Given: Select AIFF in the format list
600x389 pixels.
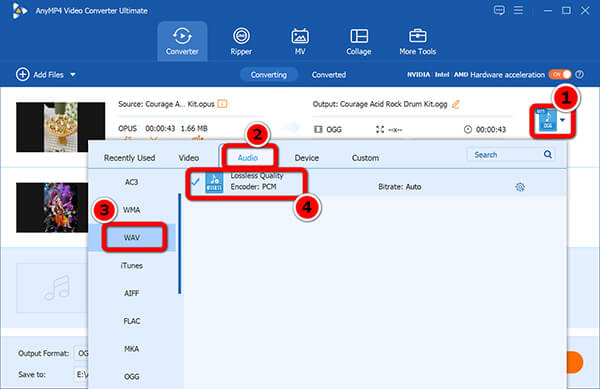Looking at the screenshot, I should [131, 293].
